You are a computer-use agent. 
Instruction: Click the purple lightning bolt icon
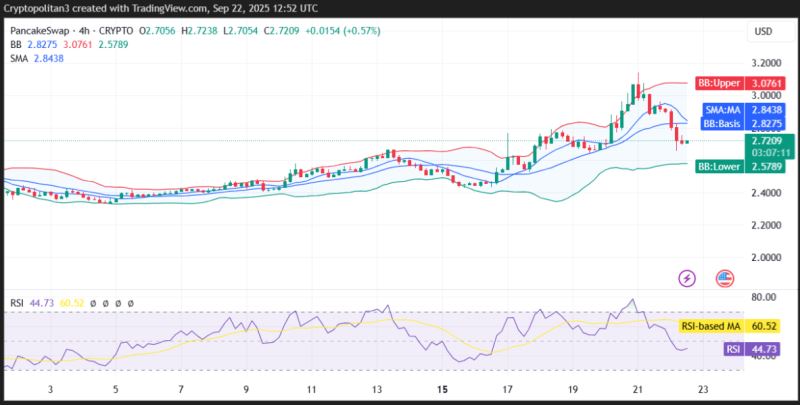pos(687,278)
